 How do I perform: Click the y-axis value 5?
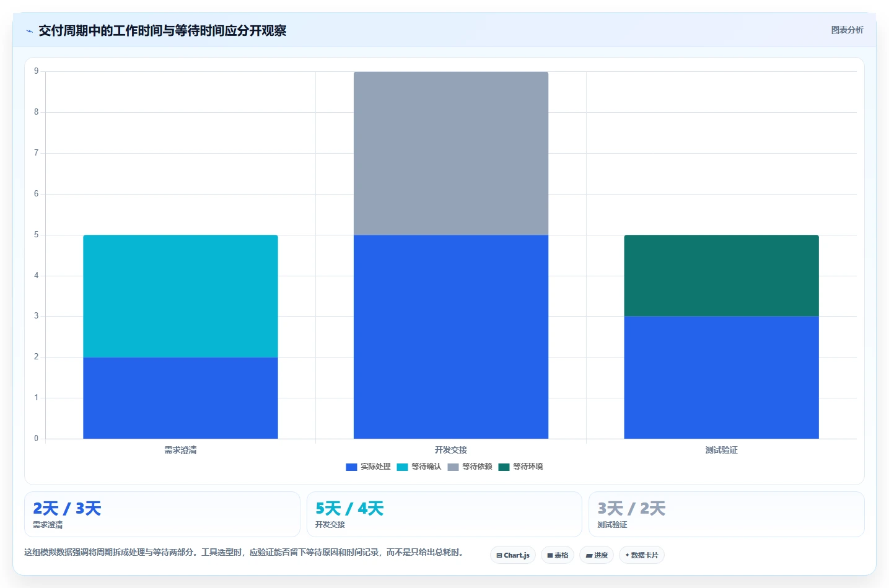click(36, 235)
